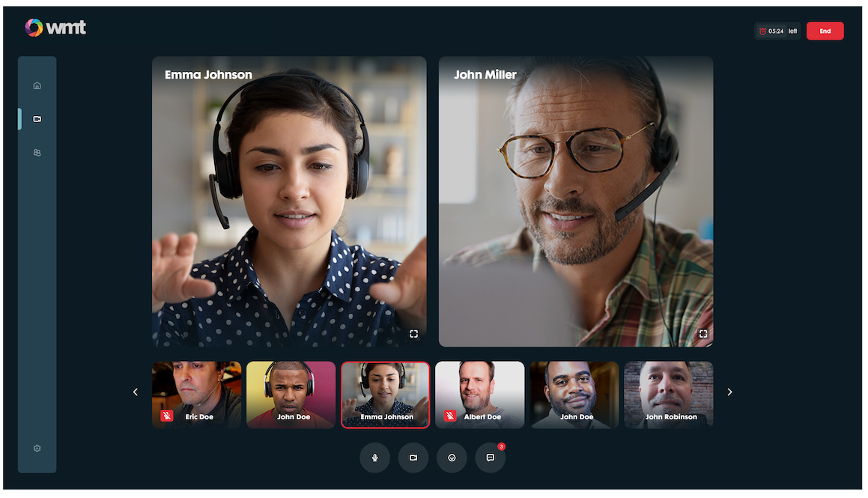The image size is (868, 498).
Task: Click Albert Doe's muted mic indicator
Action: (450, 416)
